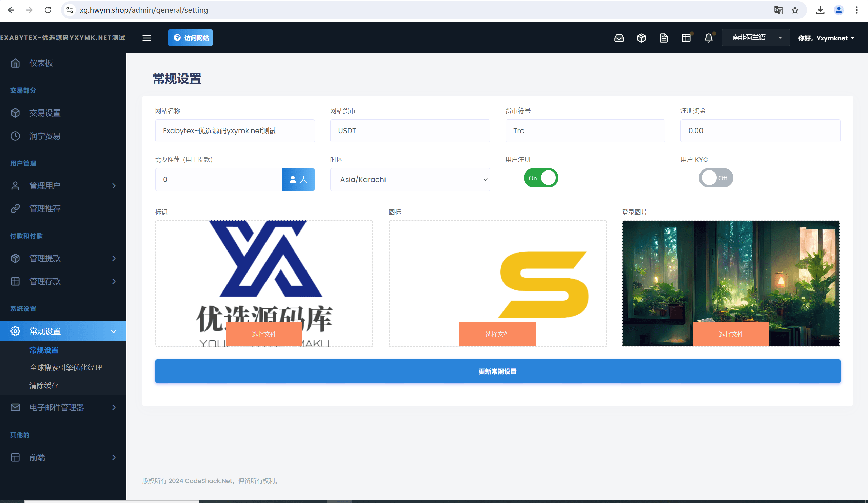The height and width of the screenshot is (503, 868).
Task: Click the hamburger menu icon
Action: coord(147,38)
